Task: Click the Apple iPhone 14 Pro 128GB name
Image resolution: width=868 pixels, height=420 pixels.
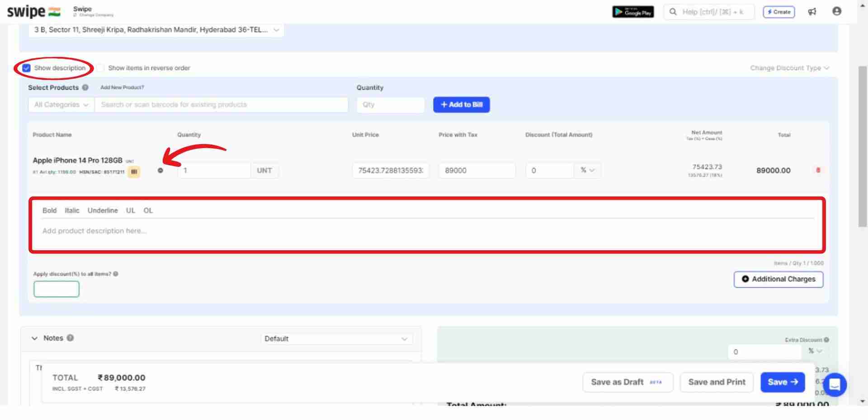Action: coord(77,160)
